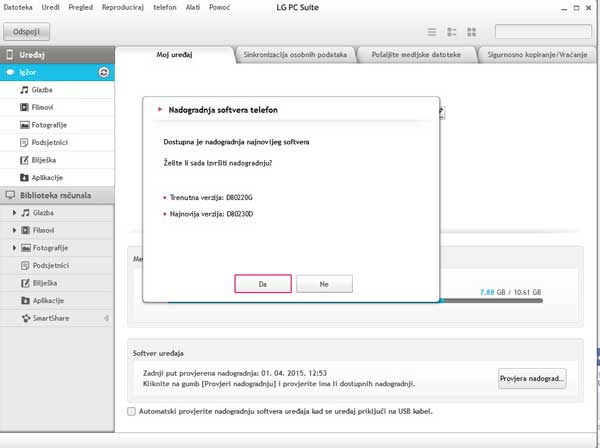Open the telefon menu
This screenshot has width=600, height=448.
165,7
